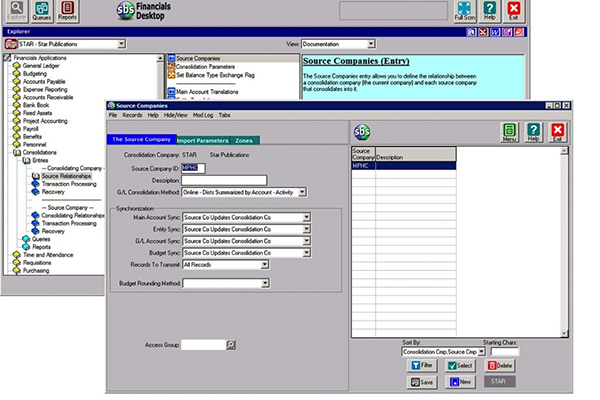
Task: Open Queries under Consolidations
Action: click(41, 239)
